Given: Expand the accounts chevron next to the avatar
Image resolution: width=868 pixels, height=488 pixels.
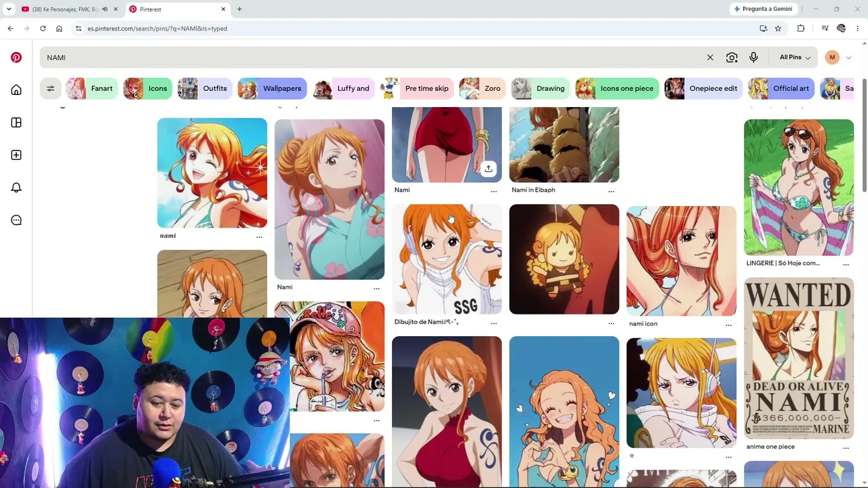Looking at the screenshot, I should click(x=848, y=58).
